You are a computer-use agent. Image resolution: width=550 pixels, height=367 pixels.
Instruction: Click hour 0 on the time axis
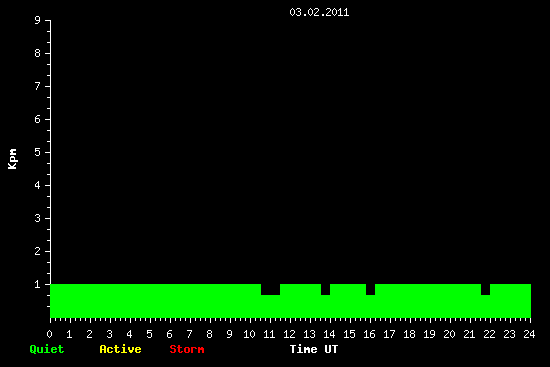point(49,334)
